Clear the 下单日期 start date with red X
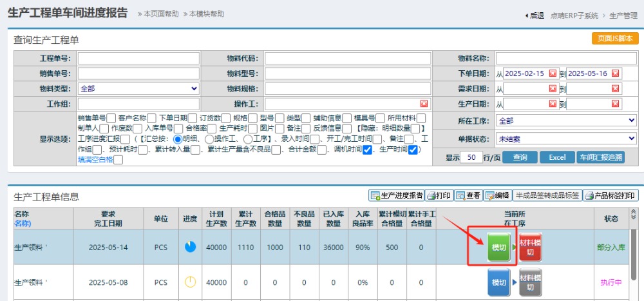The width and height of the screenshot is (644, 301). point(553,73)
